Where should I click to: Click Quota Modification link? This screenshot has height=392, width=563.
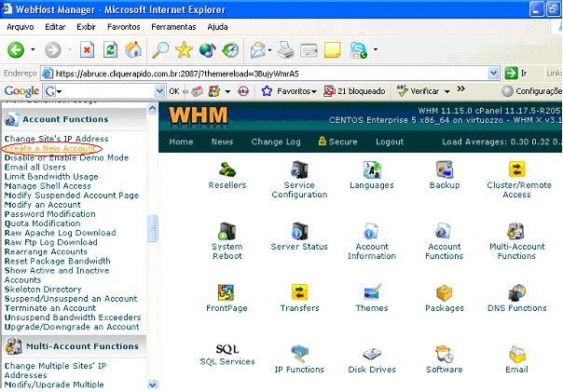pos(42,223)
